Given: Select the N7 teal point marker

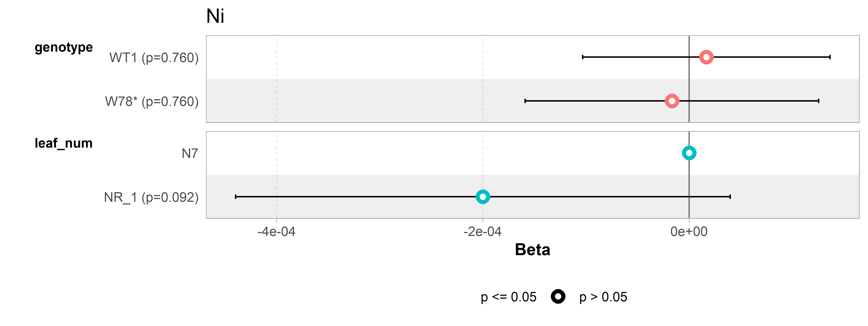Looking at the screenshot, I should coord(689,153).
